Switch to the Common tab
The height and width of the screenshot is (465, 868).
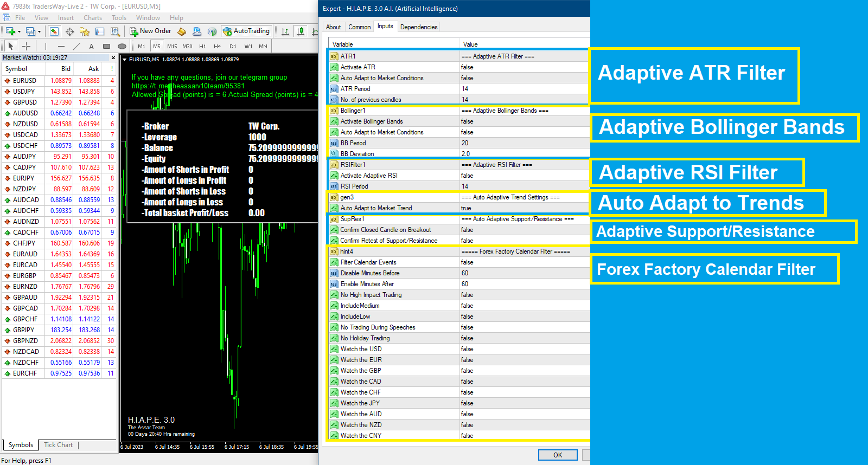click(x=359, y=27)
